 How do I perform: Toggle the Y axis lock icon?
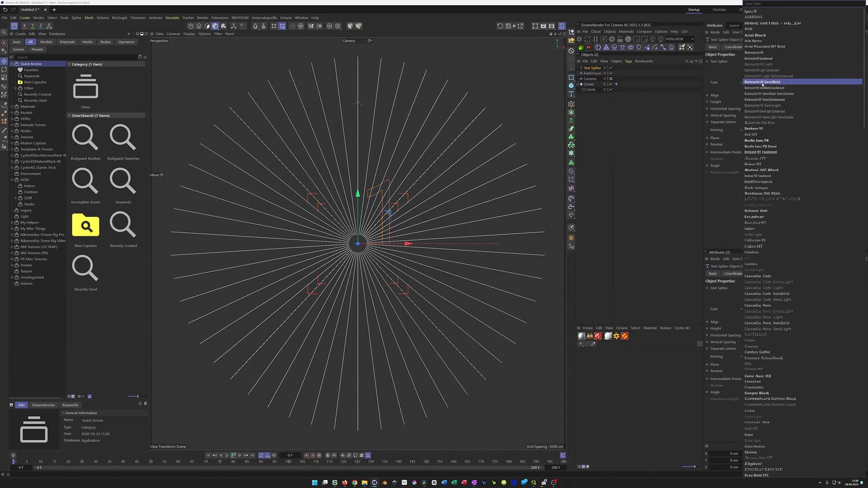coord(32,26)
